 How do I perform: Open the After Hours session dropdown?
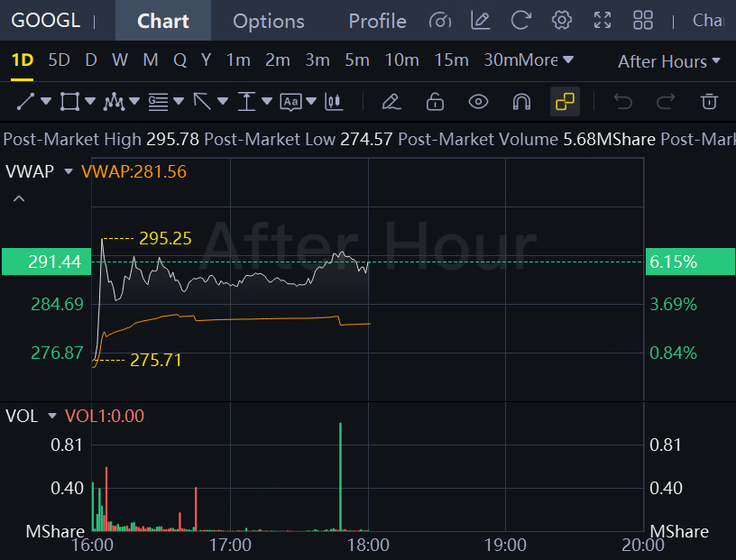coord(669,61)
